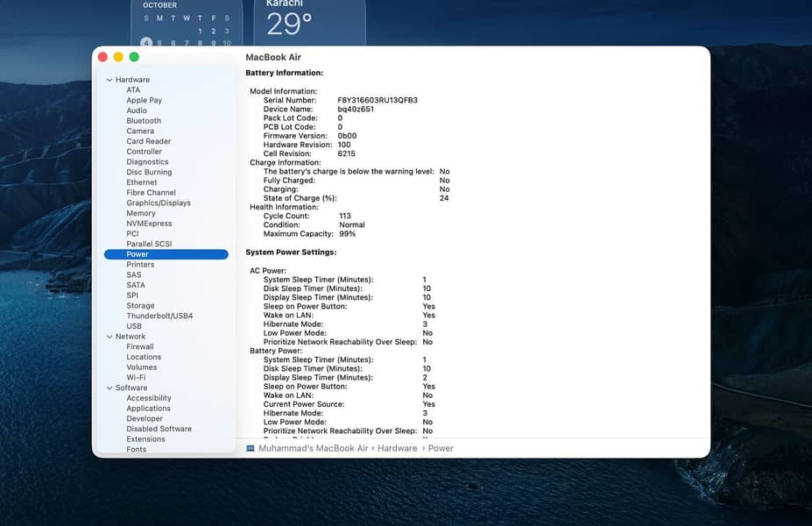Image resolution: width=812 pixels, height=526 pixels.
Task: Select USB in the sidebar
Action: tap(134, 326)
